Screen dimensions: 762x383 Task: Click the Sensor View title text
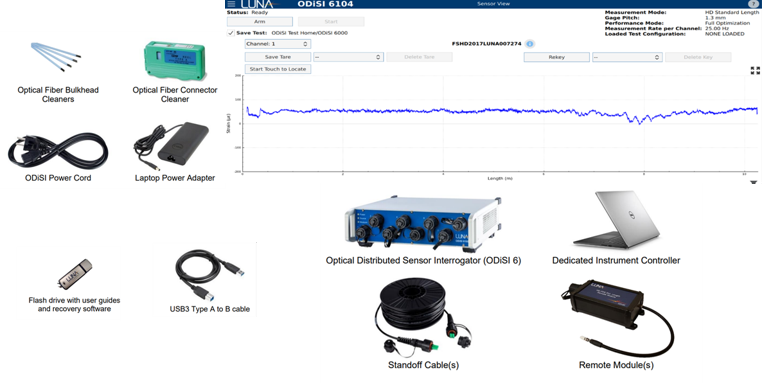click(493, 3)
